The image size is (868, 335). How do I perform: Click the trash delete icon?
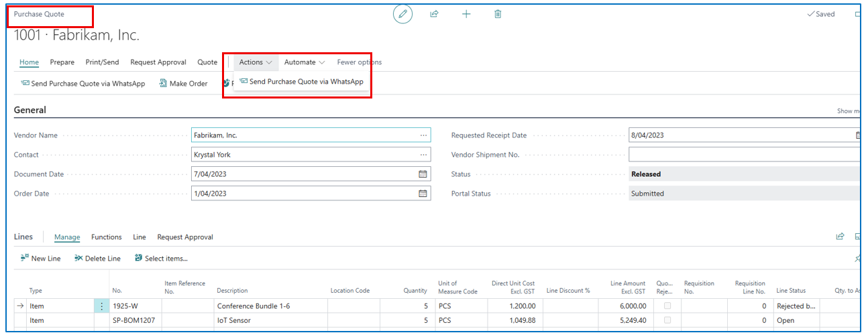click(x=498, y=14)
